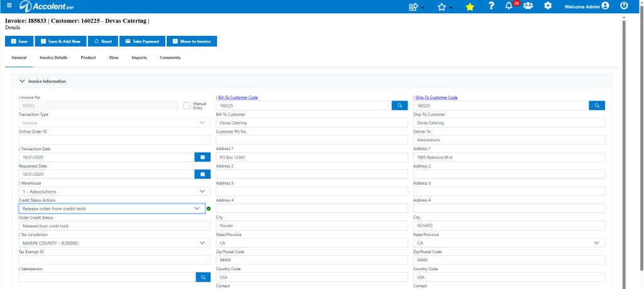Search Salesperson lookup button
The image size is (644, 289).
(203, 277)
